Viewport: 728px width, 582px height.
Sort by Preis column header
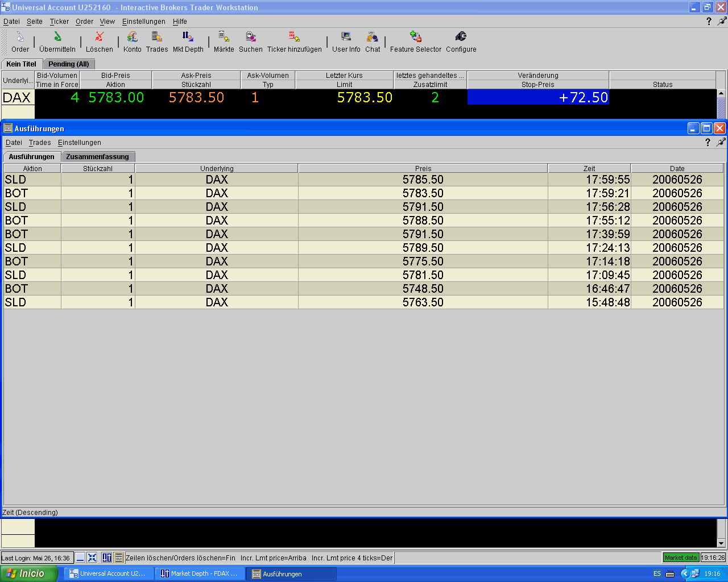[423, 168]
